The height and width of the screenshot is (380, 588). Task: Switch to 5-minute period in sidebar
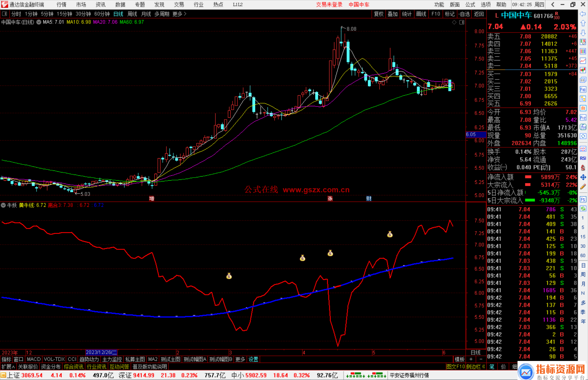point(583,227)
